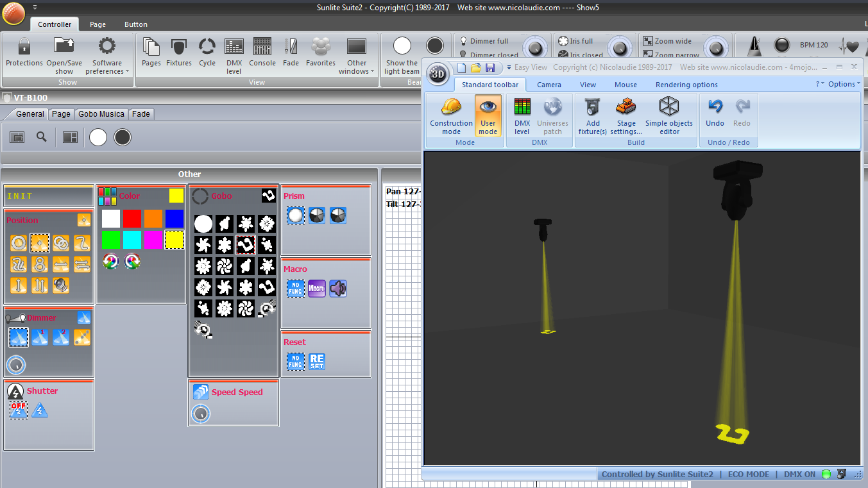Click the INIT button
The width and height of the screenshot is (868, 488).
point(49,196)
